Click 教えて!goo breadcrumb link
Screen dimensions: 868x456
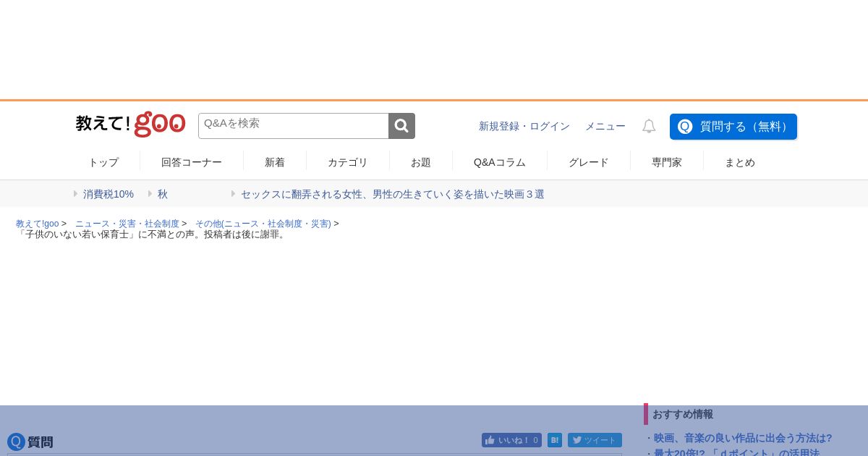click(x=38, y=224)
